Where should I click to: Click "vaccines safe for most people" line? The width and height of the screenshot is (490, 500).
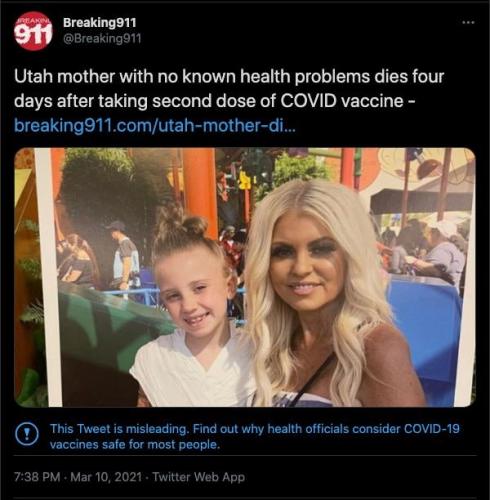[135, 445]
